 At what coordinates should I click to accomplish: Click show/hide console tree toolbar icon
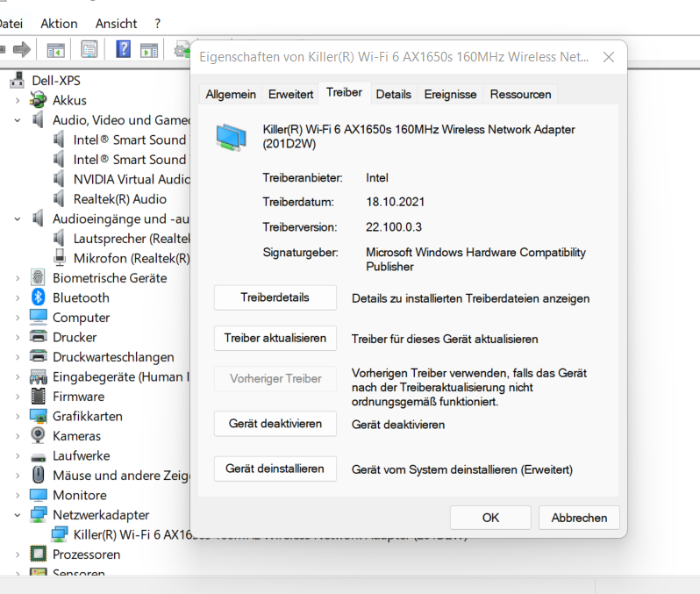point(56,50)
